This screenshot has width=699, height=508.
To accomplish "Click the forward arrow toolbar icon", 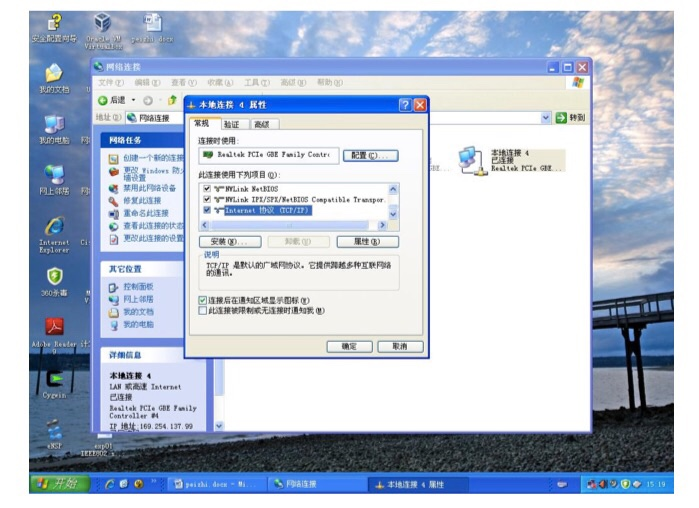I will click(x=148, y=101).
